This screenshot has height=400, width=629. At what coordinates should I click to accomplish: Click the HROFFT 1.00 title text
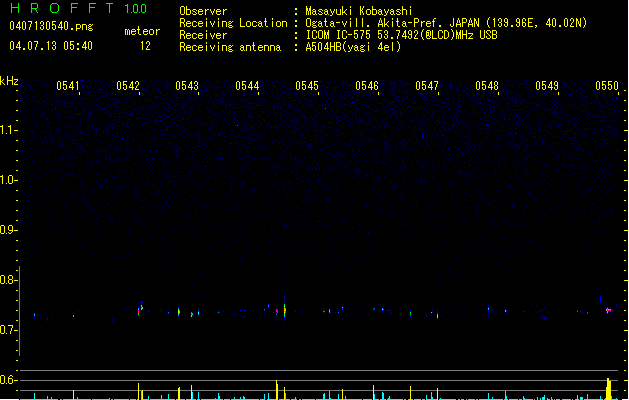[x=79, y=8]
